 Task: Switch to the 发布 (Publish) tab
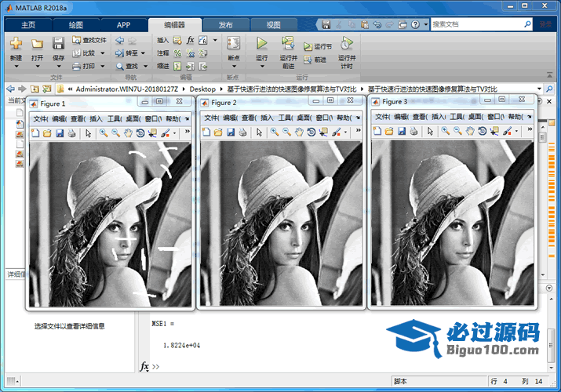coord(226,25)
